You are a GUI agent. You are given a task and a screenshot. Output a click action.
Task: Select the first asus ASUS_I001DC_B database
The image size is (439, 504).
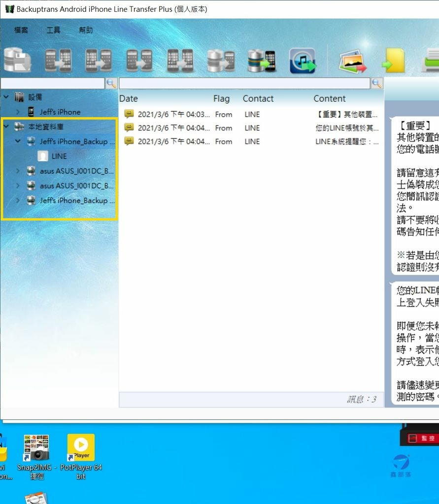(76, 171)
